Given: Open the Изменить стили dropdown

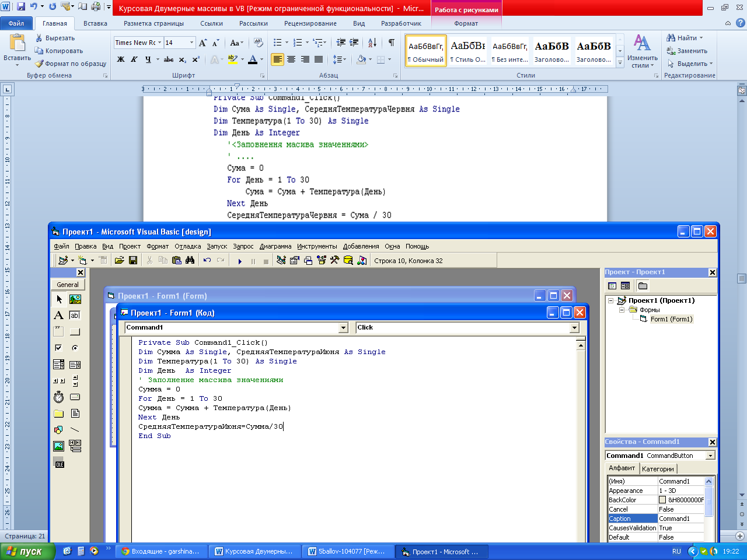Looking at the screenshot, I should click(642, 52).
